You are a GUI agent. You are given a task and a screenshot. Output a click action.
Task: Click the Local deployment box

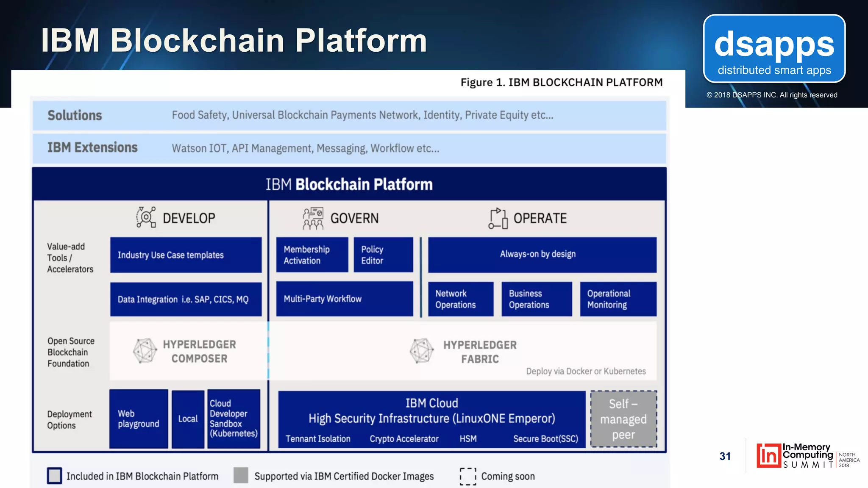(x=188, y=419)
